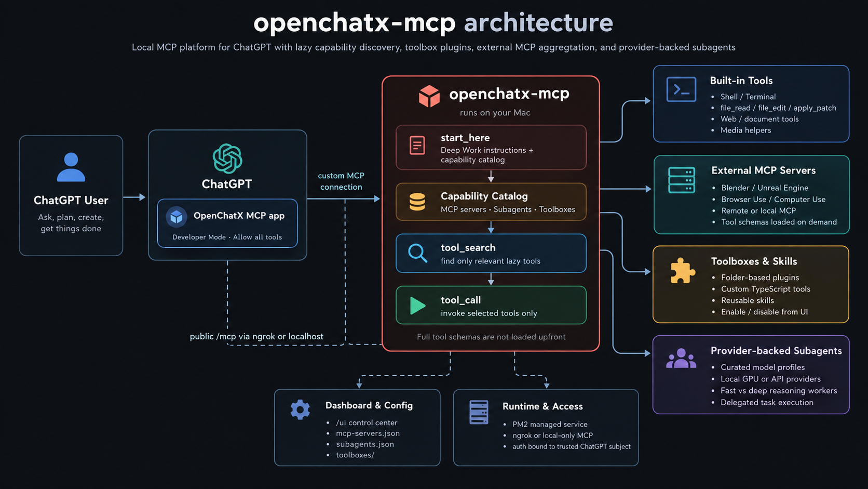Click "subagents.json" bullet

coord(365,444)
